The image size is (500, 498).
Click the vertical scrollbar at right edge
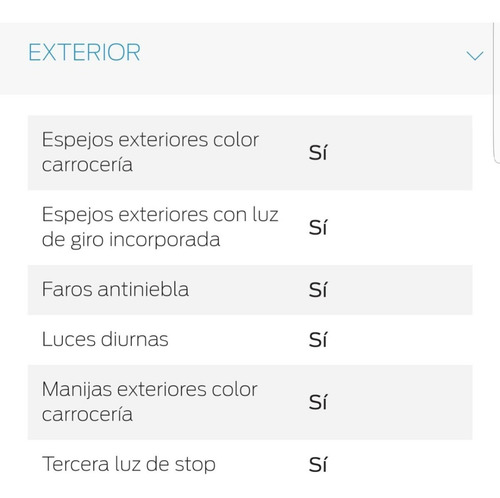pos(496,93)
